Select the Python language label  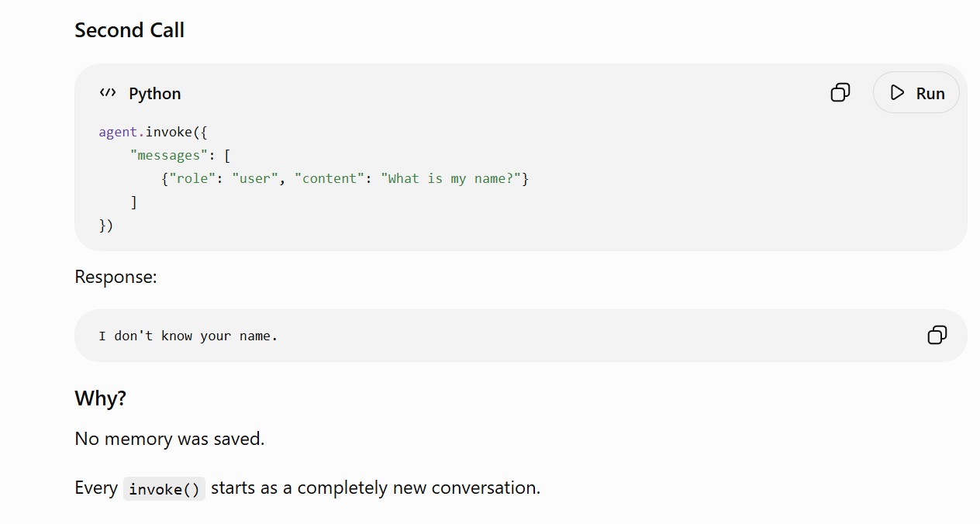155,94
